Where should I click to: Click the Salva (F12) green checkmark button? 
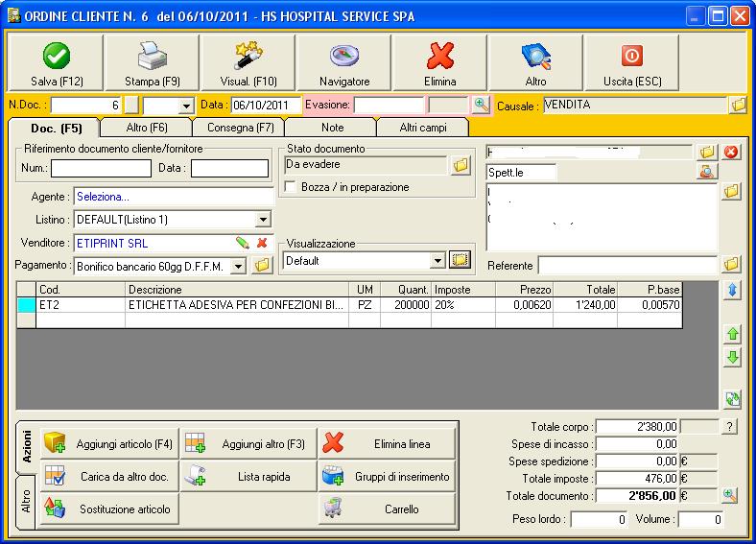(57, 62)
